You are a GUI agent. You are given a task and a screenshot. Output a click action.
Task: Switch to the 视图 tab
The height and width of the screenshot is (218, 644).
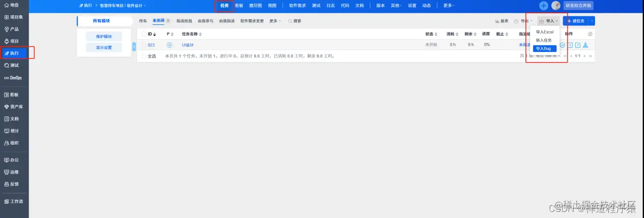pos(272,6)
